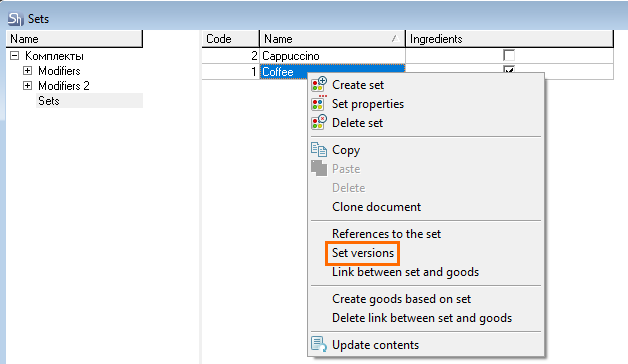Image resolution: width=628 pixels, height=364 pixels.
Task: Click the Create set icon
Action: coord(319,84)
